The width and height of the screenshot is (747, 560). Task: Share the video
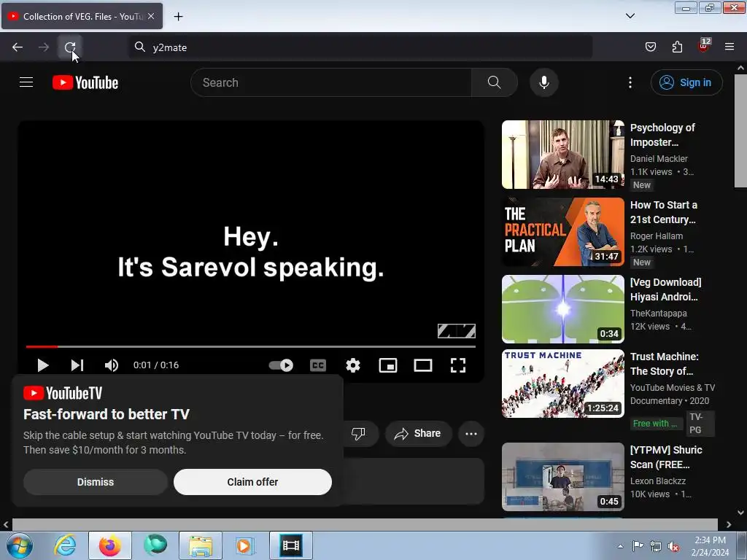[418, 433]
